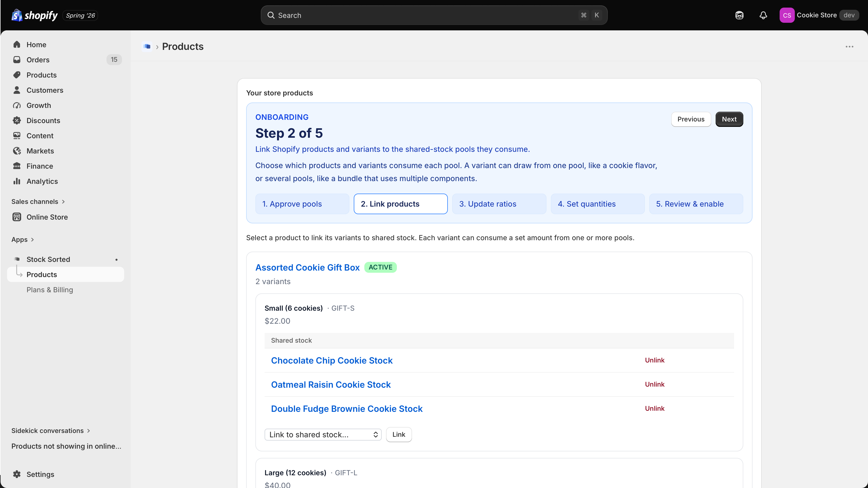Click the Products tag icon in sidebar
Screen dimensions: 868x488
pos(17,75)
